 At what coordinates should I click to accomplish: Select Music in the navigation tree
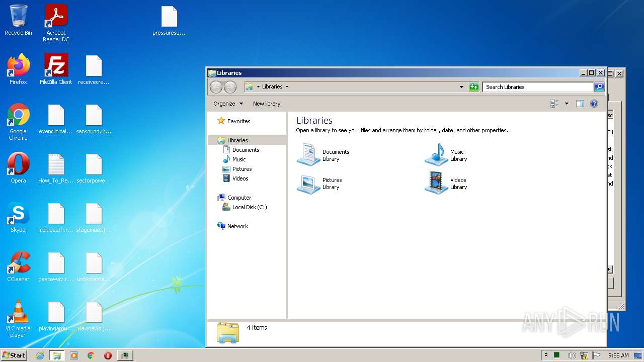click(x=239, y=159)
